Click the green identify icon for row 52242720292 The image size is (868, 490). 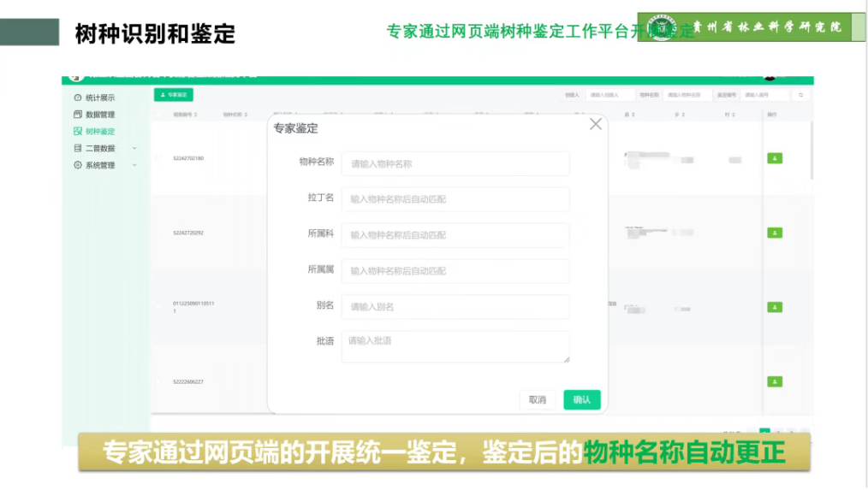click(x=775, y=233)
